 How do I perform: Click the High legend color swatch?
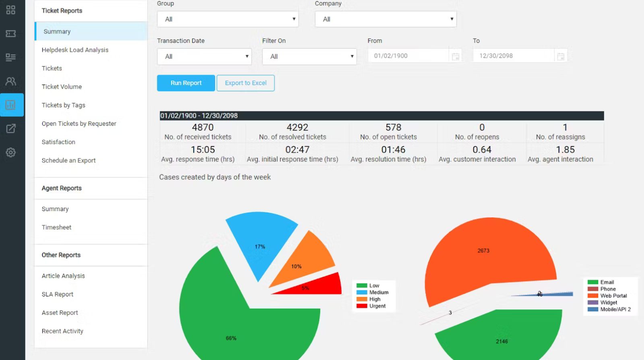click(x=362, y=299)
